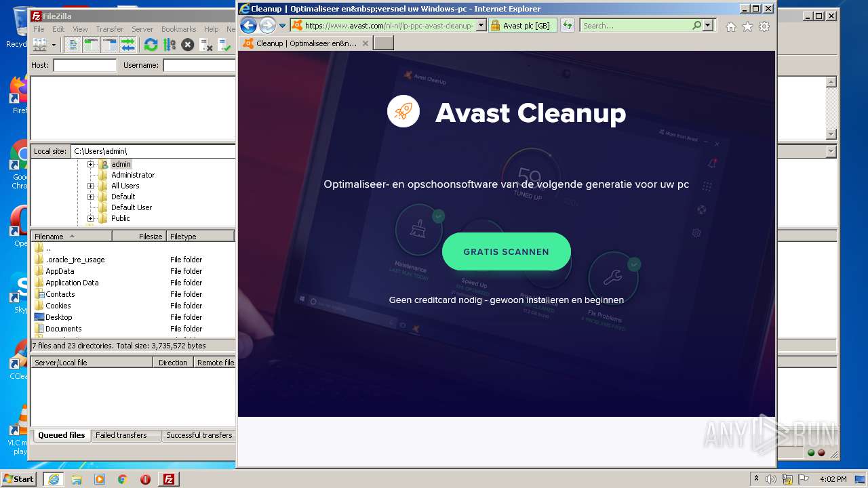This screenshot has height=488, width=868.
Task: Click the GRATIS SCANNEN button
Action: 507,251
